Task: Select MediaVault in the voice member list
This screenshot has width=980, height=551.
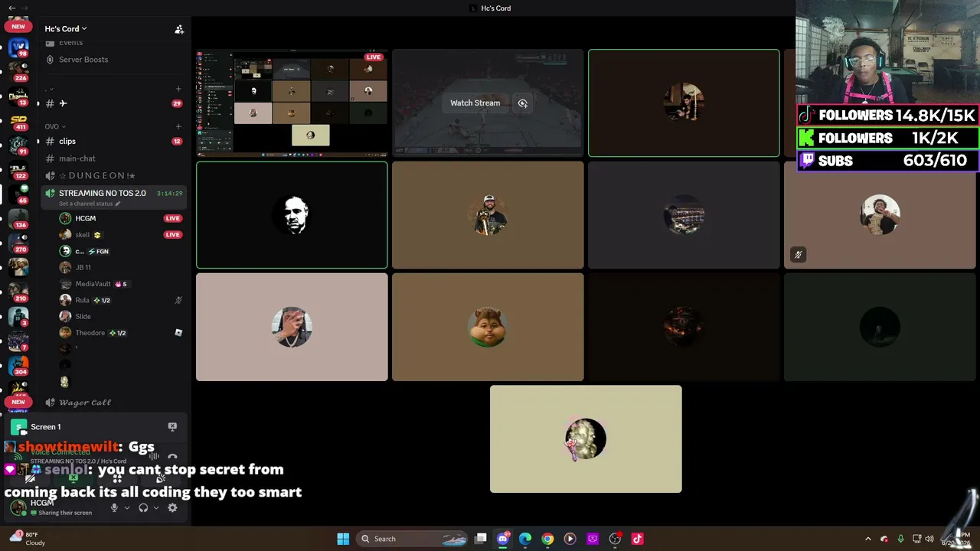Action: 121,284
